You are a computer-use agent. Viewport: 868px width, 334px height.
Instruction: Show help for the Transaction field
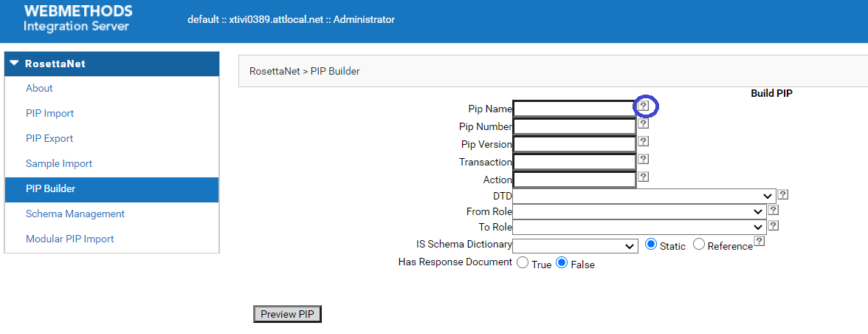(643, 160)
